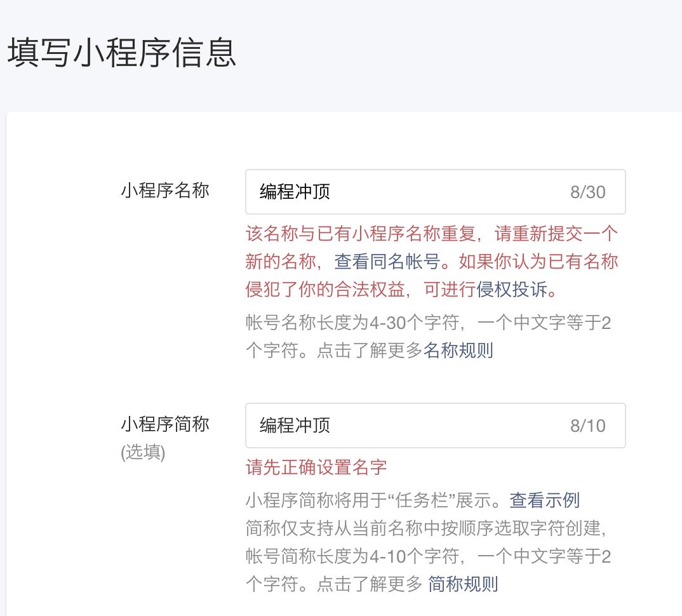Follow the 侵权投诉 link
Screen dimensions: 682x616
point(511,290)
